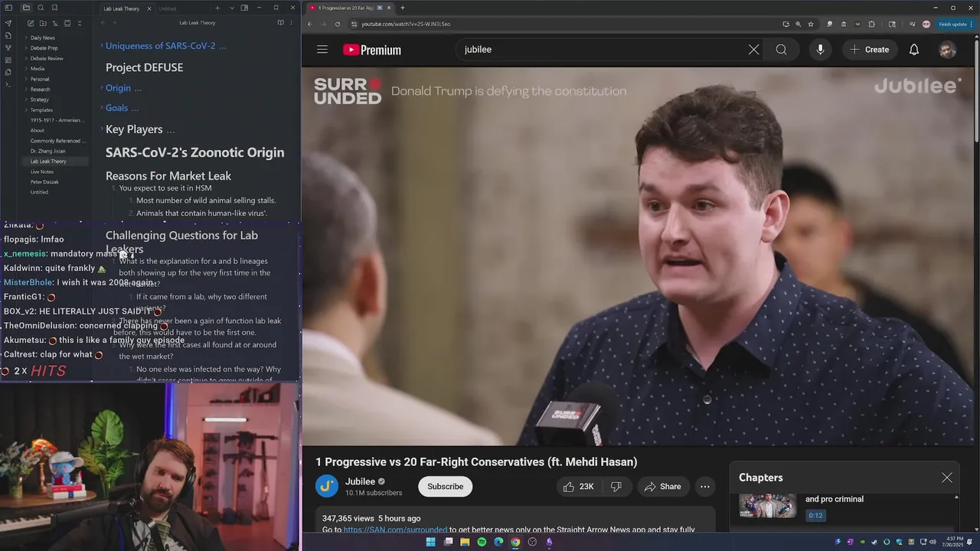Unfold the Key Players heading
The image size is (980, 551).
[102, 129]
